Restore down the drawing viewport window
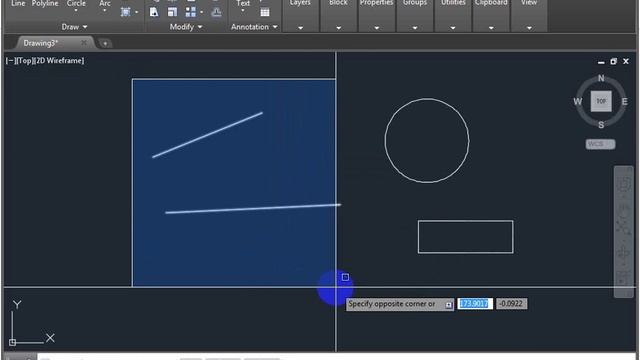The height and width of the screenshot is (360, 640). coord(613,61)
